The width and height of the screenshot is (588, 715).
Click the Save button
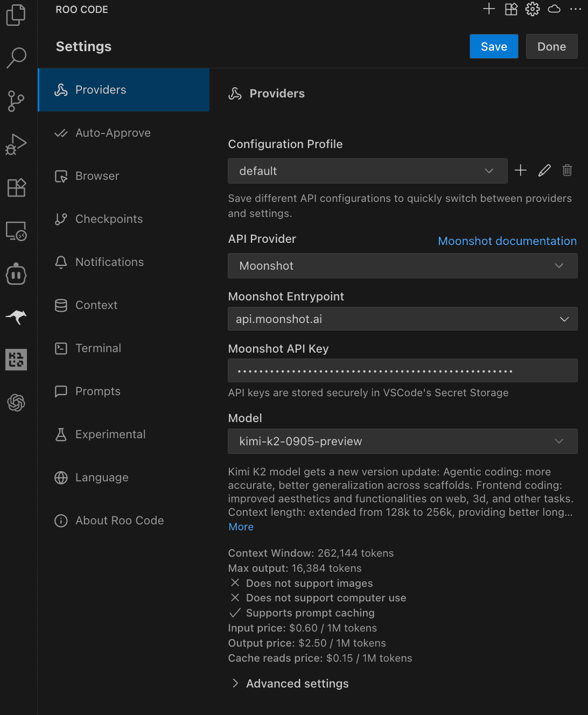[493, 46]
